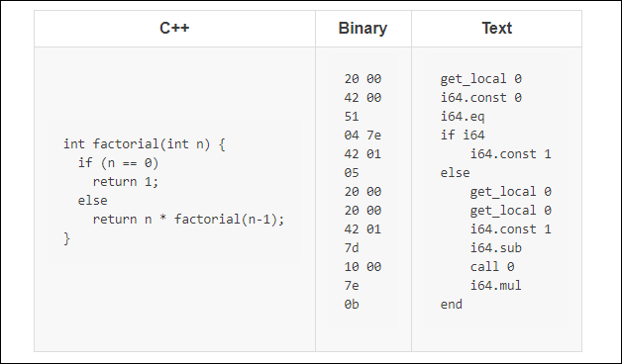Click the C++ column header

(174, 29)
